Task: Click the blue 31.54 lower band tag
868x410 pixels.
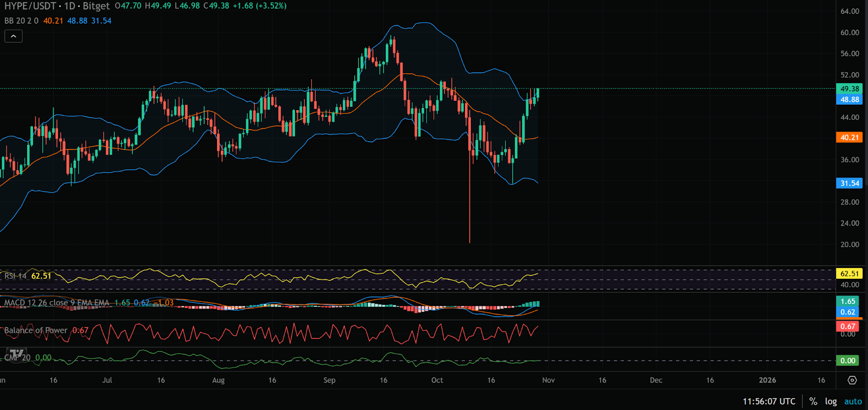Action: click(849, 183)
